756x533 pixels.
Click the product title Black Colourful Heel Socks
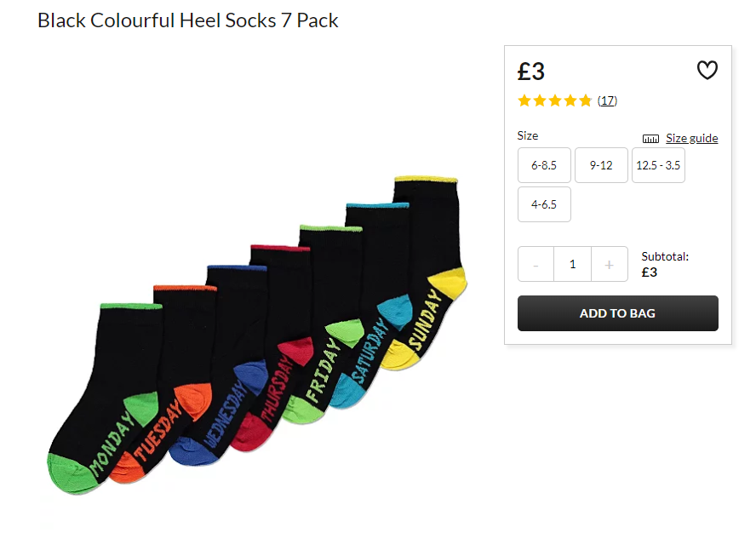[x=188, y=20]
